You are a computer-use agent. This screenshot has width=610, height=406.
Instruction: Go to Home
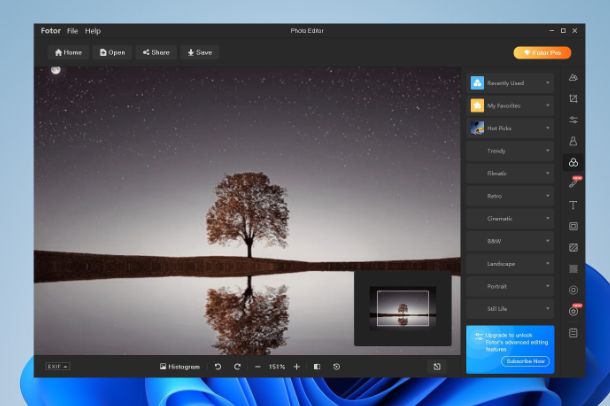click(x=68, y=52)
